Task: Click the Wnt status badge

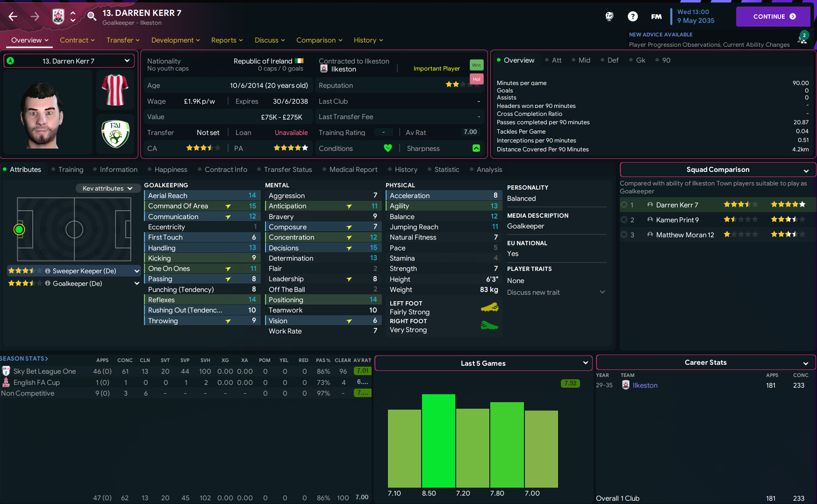Action: coord(476,65)
